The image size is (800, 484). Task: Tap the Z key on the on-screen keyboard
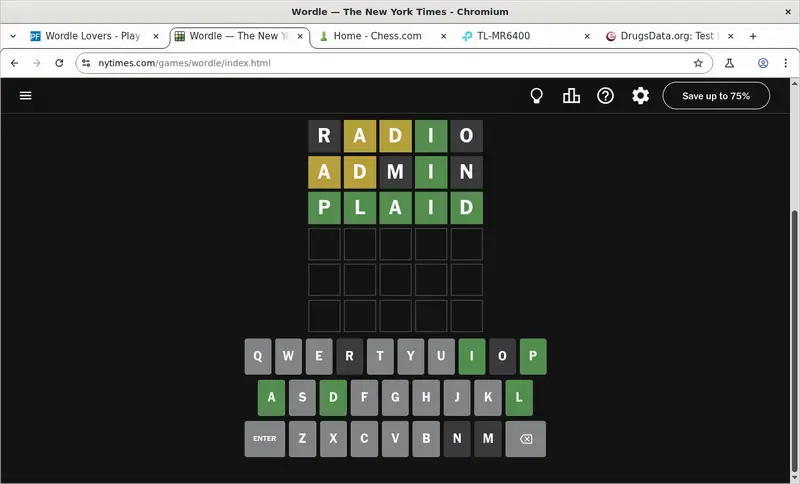(303, 439)
